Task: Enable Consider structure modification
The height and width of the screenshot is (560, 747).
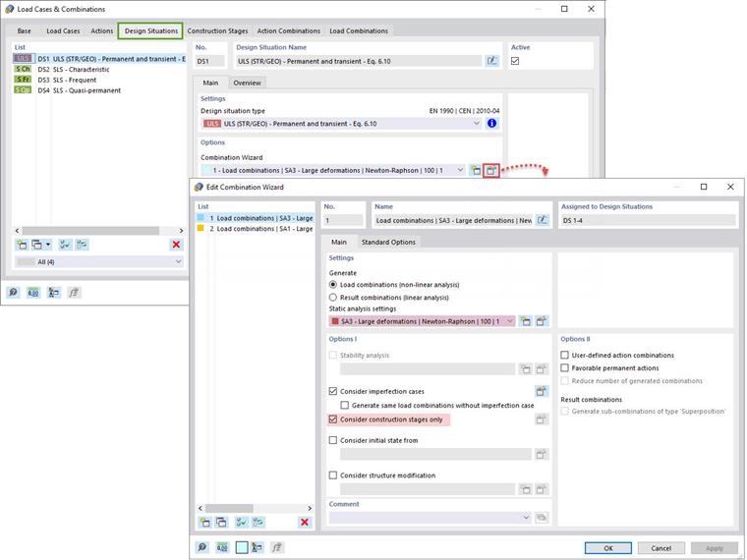Action: 333,476
